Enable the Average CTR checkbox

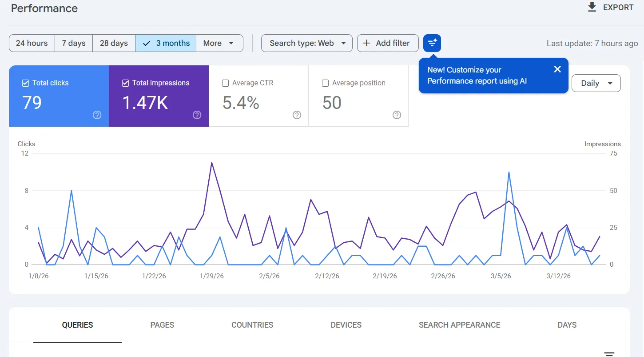pos(226,83)
